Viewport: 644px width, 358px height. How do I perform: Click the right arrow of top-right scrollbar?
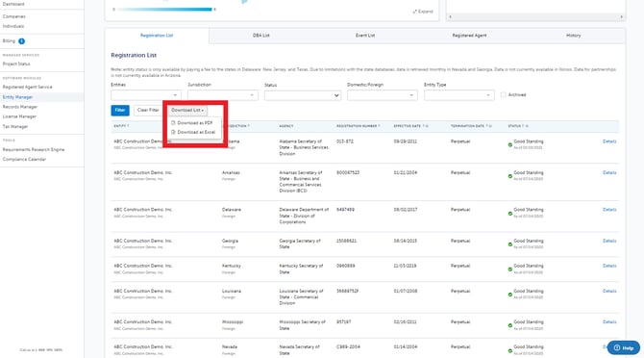pos(621,17)
